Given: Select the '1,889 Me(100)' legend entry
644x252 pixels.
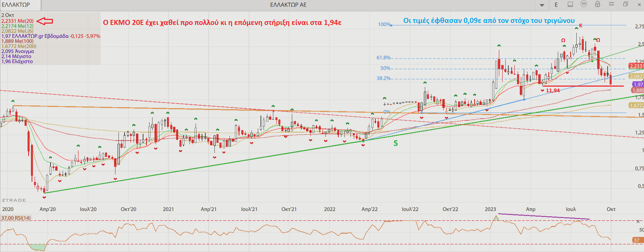Looking at the screenshot, I should 18,41.
